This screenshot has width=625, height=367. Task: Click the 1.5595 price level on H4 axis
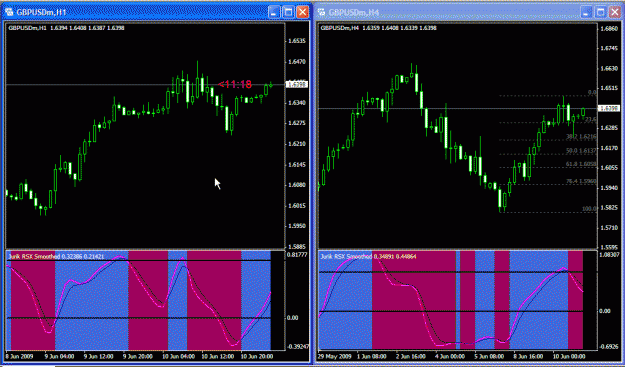click(609, 247)
